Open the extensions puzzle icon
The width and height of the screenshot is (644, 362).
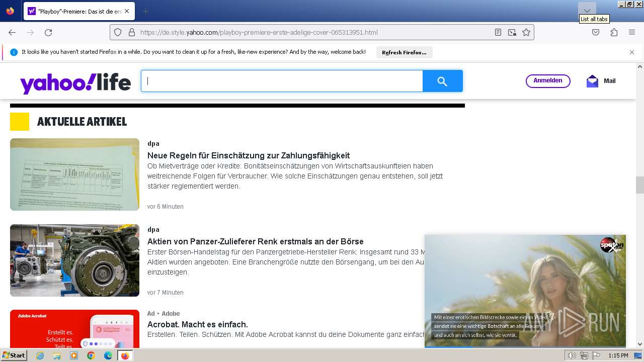point(614,32)
